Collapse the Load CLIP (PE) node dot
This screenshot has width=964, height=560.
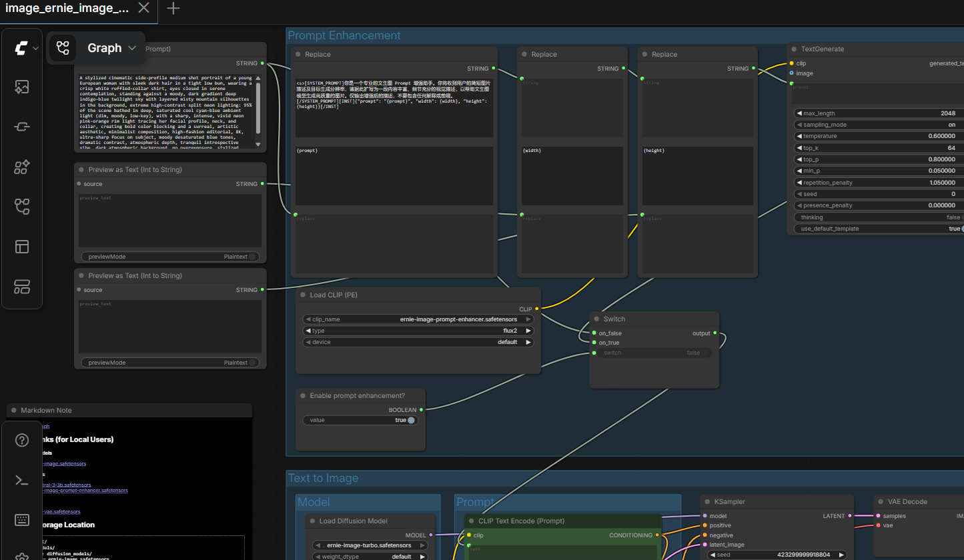pos(303,295)
